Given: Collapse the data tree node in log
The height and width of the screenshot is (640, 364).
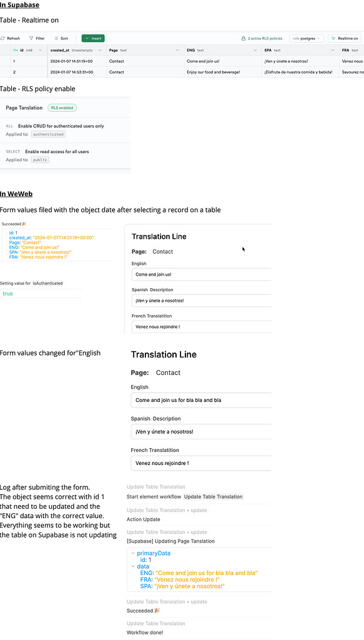Looking at the screenshot, I should pyautogui.click(x=132, y=566).
